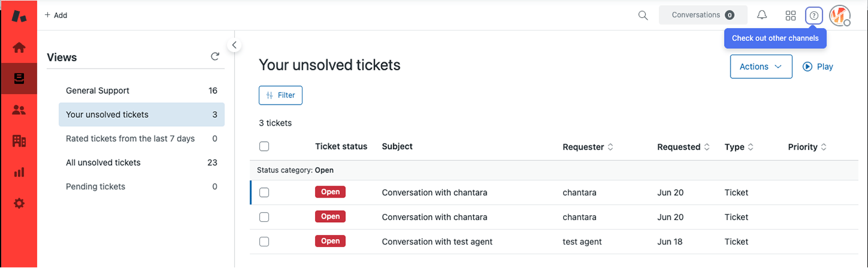868x268 pixels.
Task: Open the Conversations counter button
Action: coord(702,15)
